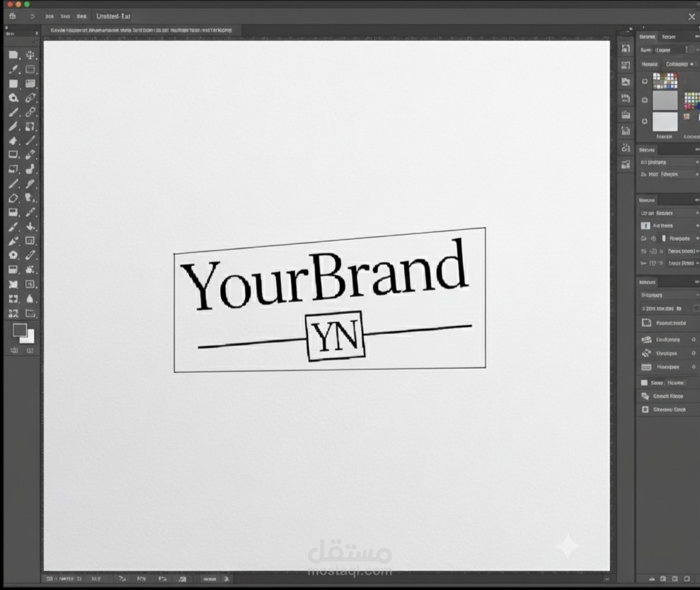The height and width of the screenshot is (590, 700).
Task: Select the anchor-shaped tool in the toolbox
Action: [30, 55]
